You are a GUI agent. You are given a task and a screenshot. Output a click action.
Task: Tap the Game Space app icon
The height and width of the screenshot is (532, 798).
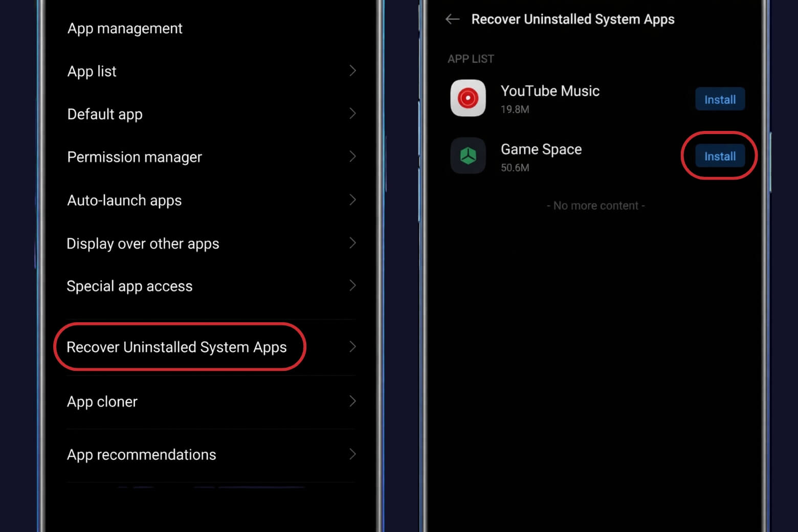coord(468,156)
